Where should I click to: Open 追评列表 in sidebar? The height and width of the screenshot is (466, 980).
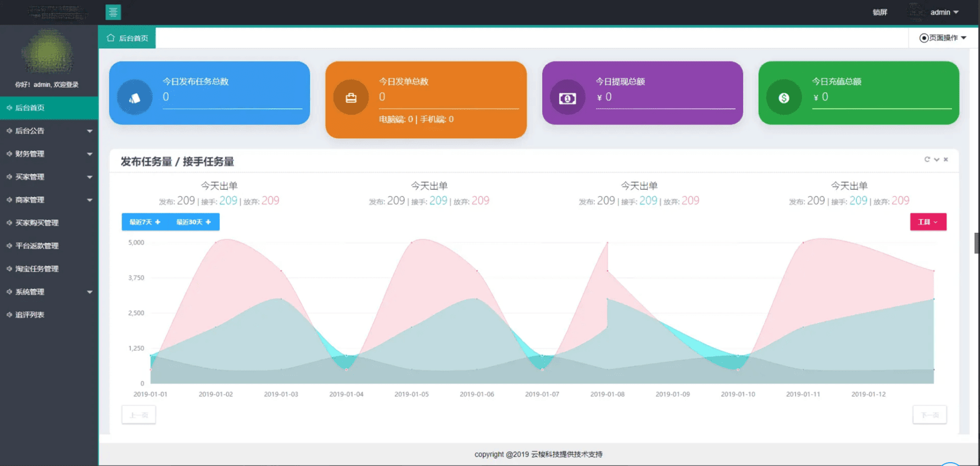tap(30, 315)
